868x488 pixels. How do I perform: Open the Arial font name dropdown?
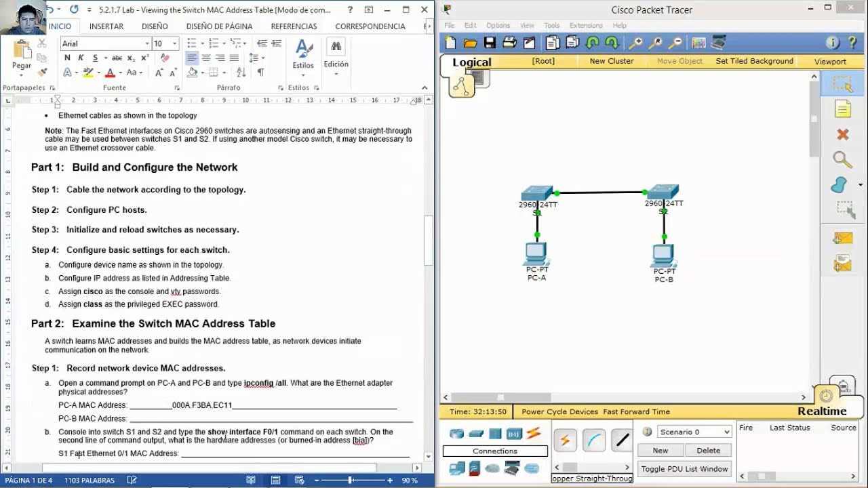147,43
